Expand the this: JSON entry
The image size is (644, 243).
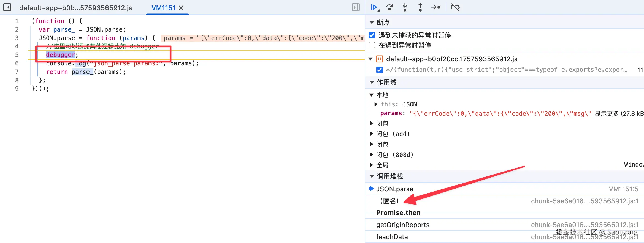point(376,104)
